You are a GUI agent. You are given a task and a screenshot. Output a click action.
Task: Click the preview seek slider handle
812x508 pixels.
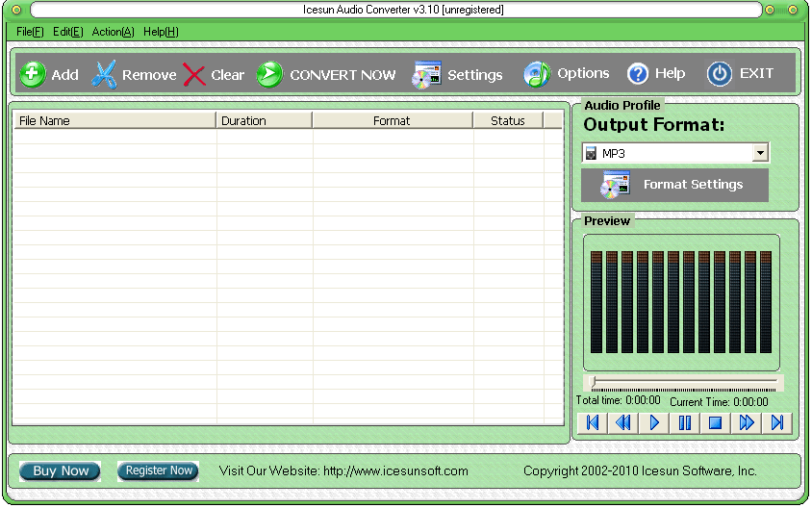(x=593, y=382)
